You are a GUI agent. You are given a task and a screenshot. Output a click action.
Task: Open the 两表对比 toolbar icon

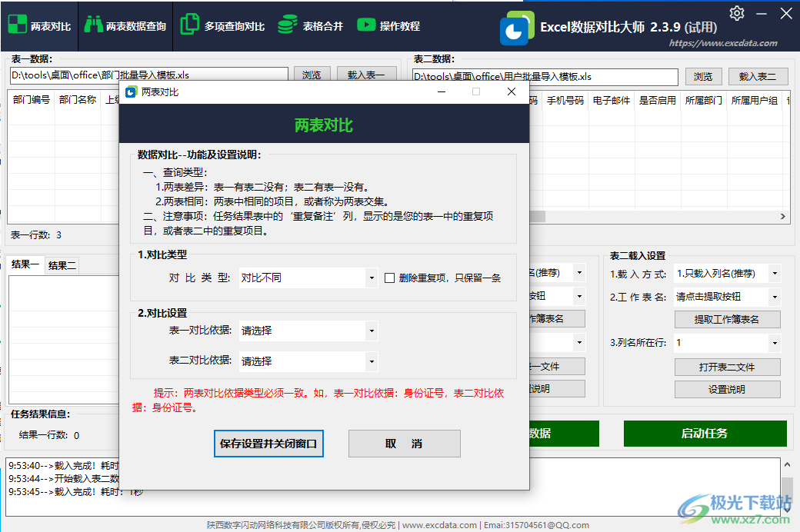(18, 25)
